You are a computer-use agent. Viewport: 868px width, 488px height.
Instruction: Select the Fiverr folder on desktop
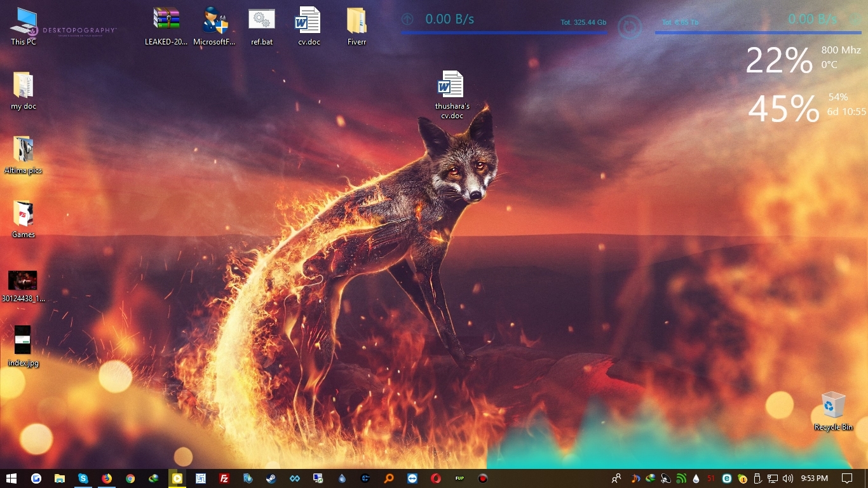pos(356,26)
